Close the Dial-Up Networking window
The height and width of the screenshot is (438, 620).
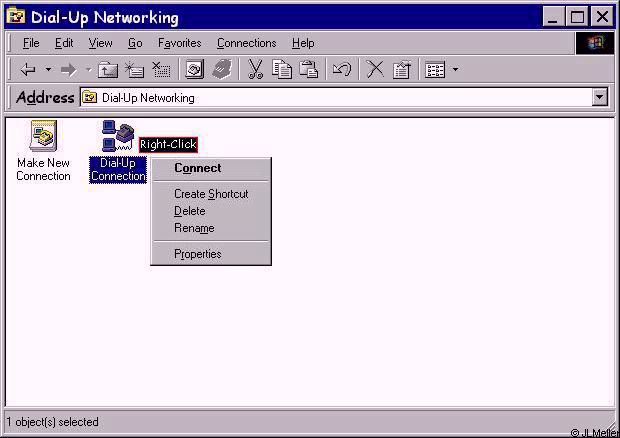(602, 17)
